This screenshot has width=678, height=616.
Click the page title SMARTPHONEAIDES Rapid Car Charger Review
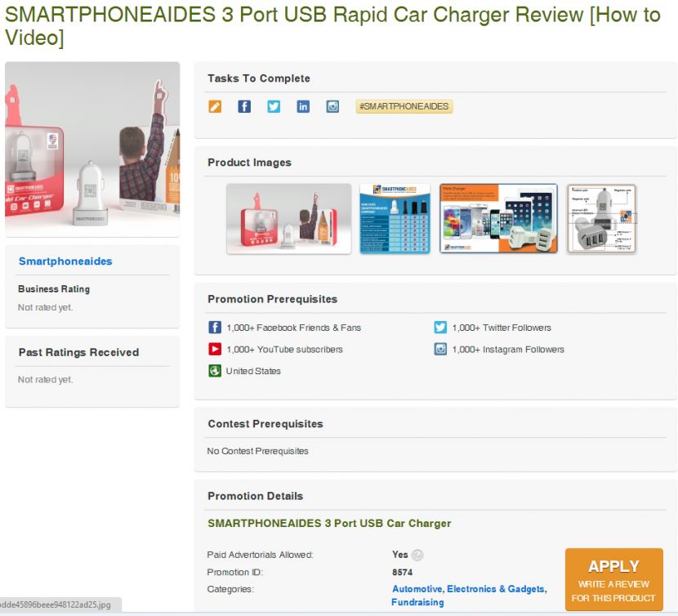(332, 26)
